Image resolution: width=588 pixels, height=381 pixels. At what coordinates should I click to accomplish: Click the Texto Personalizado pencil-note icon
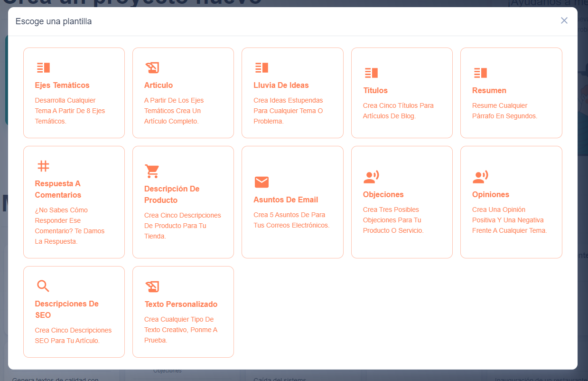[152, 286]
